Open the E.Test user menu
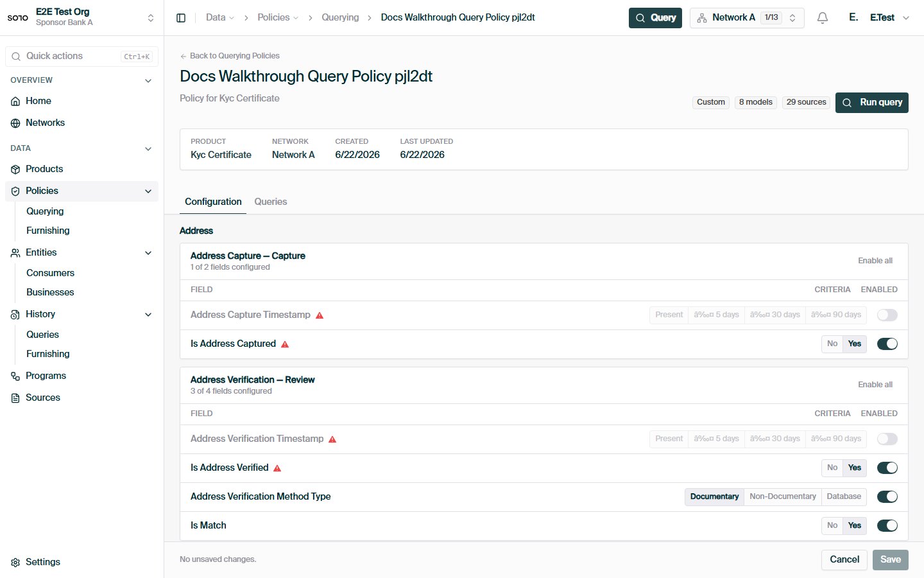This screenshot has height=578, width=924. 879,18
